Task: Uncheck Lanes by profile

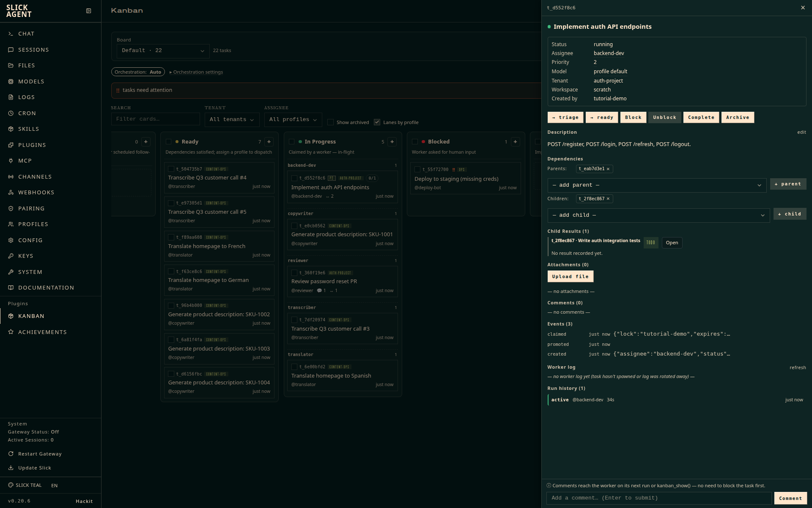Action: point(377,122)
